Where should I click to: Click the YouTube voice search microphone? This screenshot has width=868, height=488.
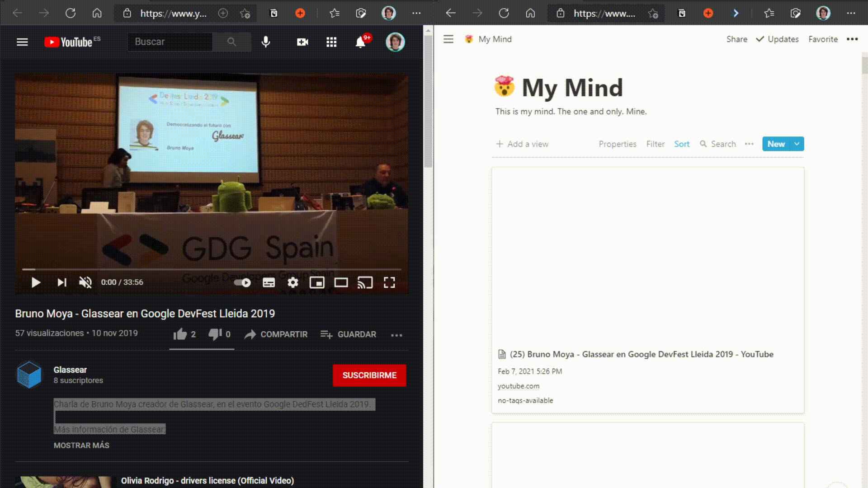(266, 42)
